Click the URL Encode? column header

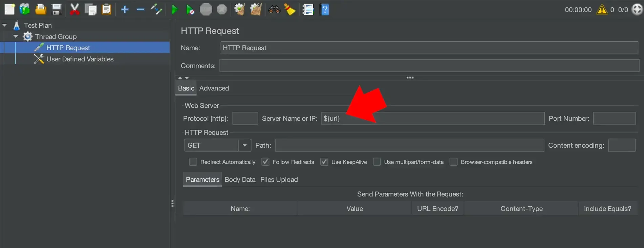click(437, 209)
